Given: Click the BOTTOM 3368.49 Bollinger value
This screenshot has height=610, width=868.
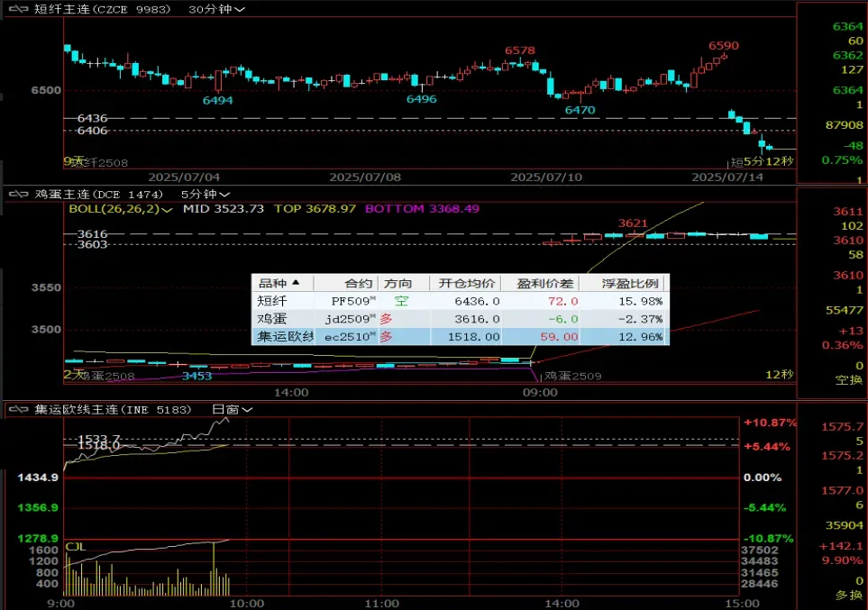Looking at the screenshot, I should (x=422, y=209).
